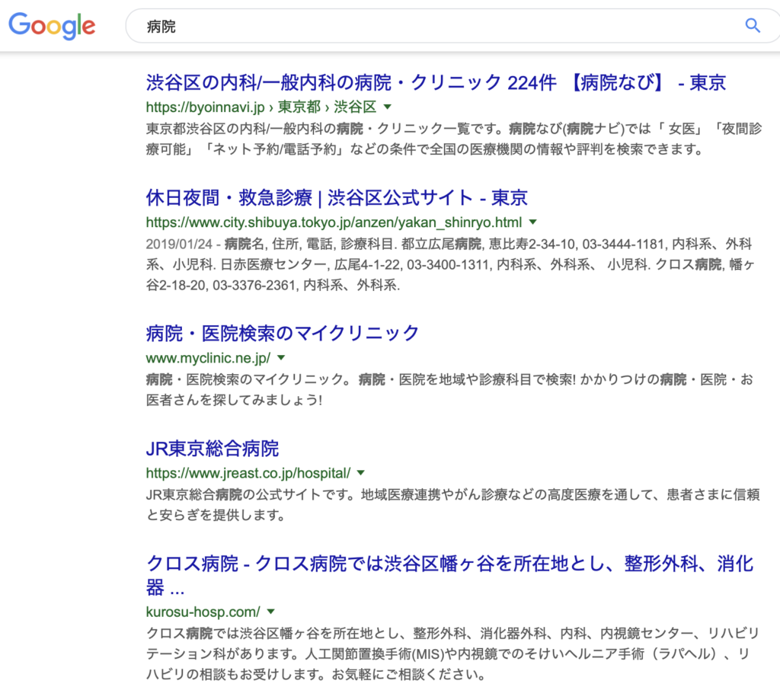Screen dimensions: 780x700
Task: Click the https://www.jreast.co.jp/hospital/ URL
Action: coord(248,472)
